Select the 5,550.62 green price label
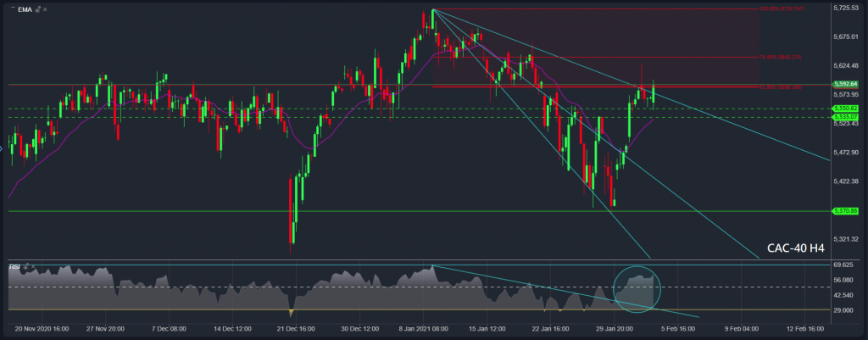Image resolution: width=868 pixels, height=340 pixels. pos(846,109)
